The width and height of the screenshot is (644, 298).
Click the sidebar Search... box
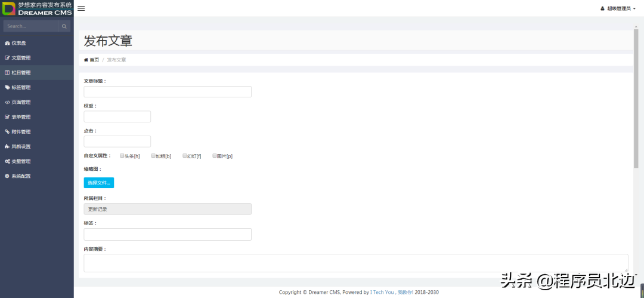point(31,26)
